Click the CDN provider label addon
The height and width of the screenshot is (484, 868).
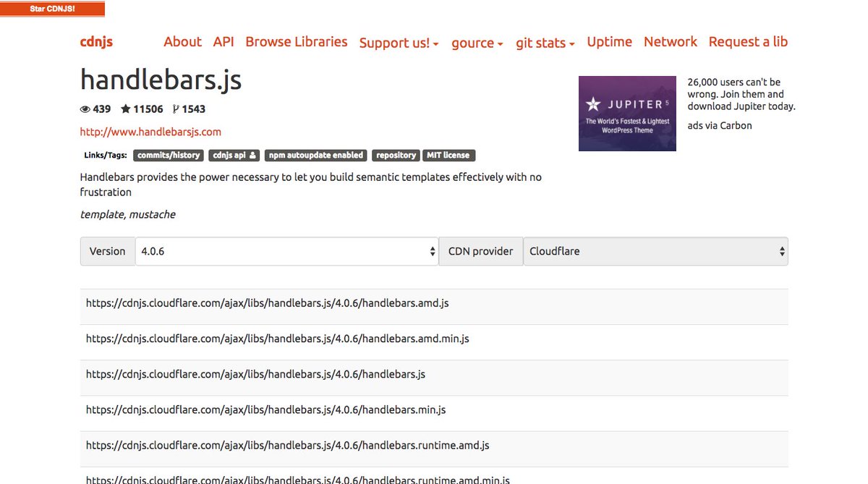click(x=481, y=251)
